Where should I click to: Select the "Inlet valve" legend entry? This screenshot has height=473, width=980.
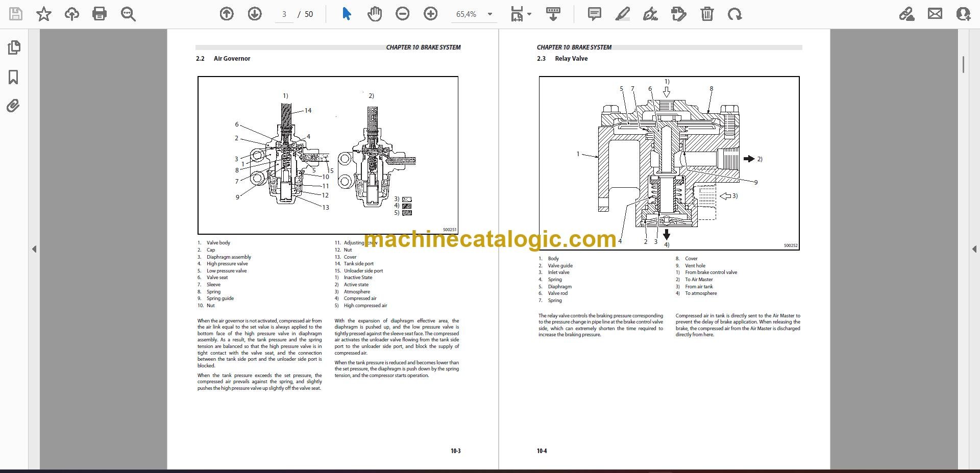[558, 272]
